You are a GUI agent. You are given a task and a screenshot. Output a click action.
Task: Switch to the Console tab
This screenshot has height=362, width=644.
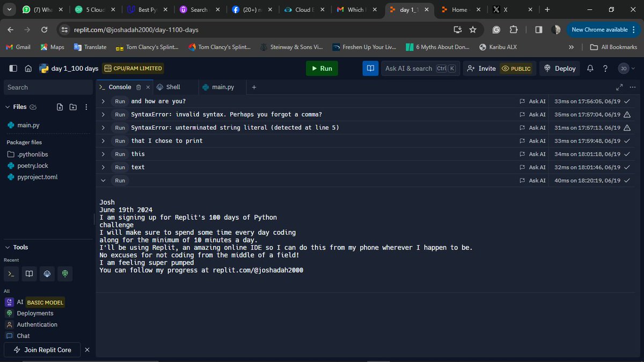click(x=120, y=87)
